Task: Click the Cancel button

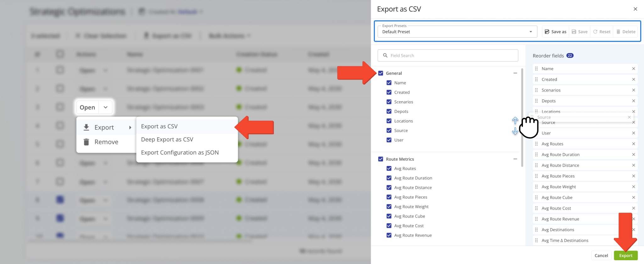Action: [x=601, y=256]
